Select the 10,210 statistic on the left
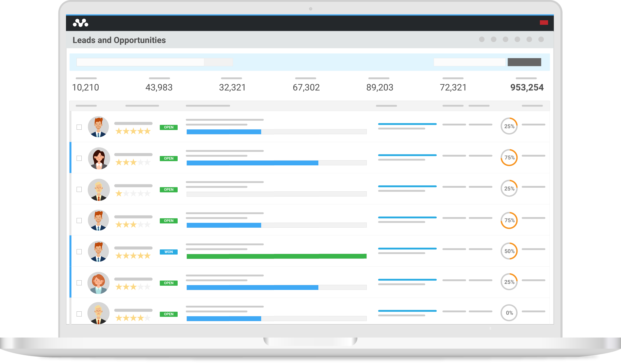The width and height of the screenshot is (621, 364). pos(86,87)
